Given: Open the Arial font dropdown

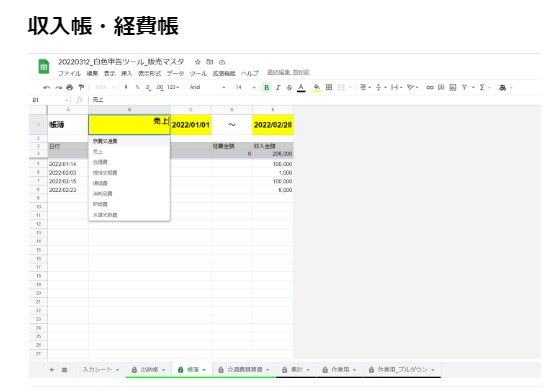Looking at the screenshot, I should (x=207, y=87).
